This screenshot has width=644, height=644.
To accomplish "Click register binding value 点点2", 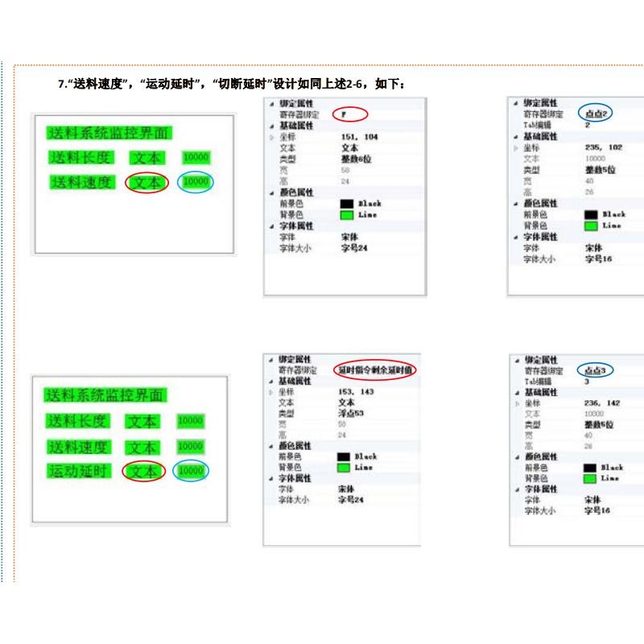I will pos(595,114).
